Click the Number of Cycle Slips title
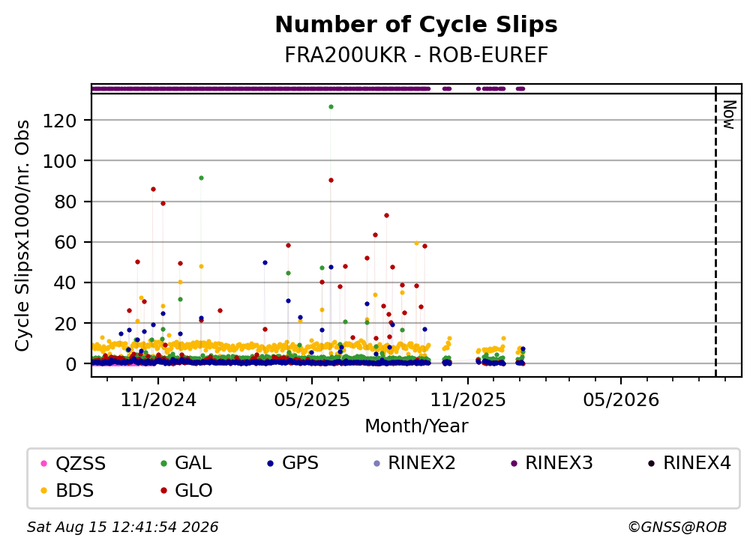This screenshot has width=756, height=550. (416, 25)
